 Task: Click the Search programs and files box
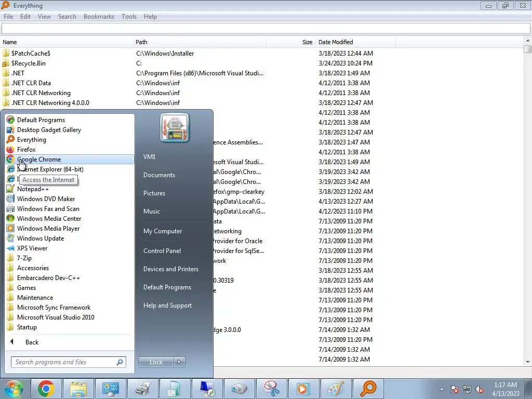tap(68, 362)
